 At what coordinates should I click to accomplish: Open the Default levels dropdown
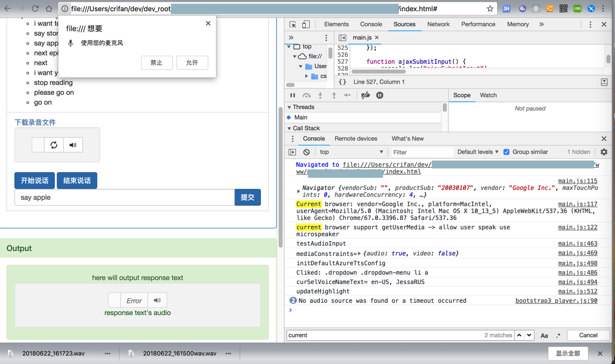click(x=477, y=152)
